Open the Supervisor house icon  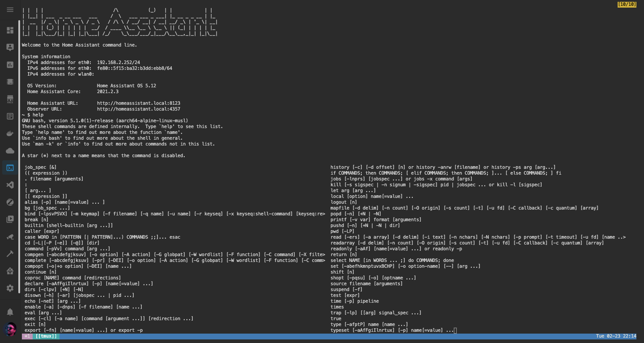click(10, 271)
